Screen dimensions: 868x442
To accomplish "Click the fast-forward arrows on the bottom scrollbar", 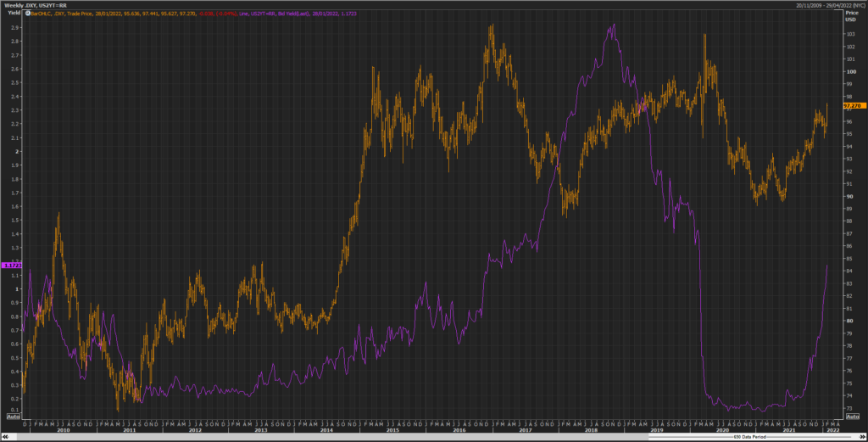I will pyautogui.click(x=862, y=437).
